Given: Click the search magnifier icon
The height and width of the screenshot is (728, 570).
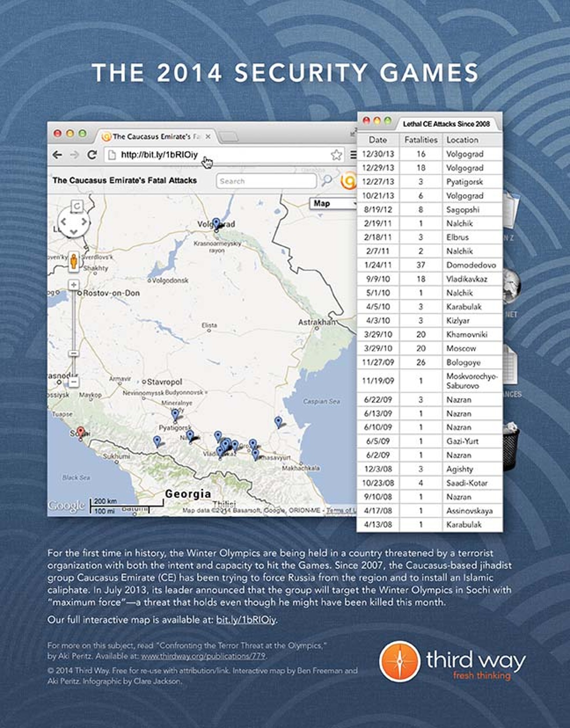Looking at the screenshot, I should point(327,180).
